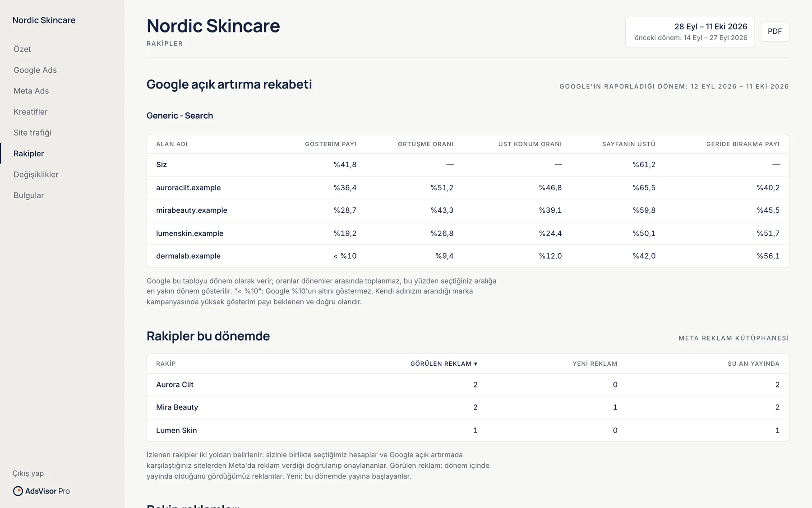This screenshot has width=812, height=508.
Task: Click the < %10 value for dermalab
Action: [345, 256]
